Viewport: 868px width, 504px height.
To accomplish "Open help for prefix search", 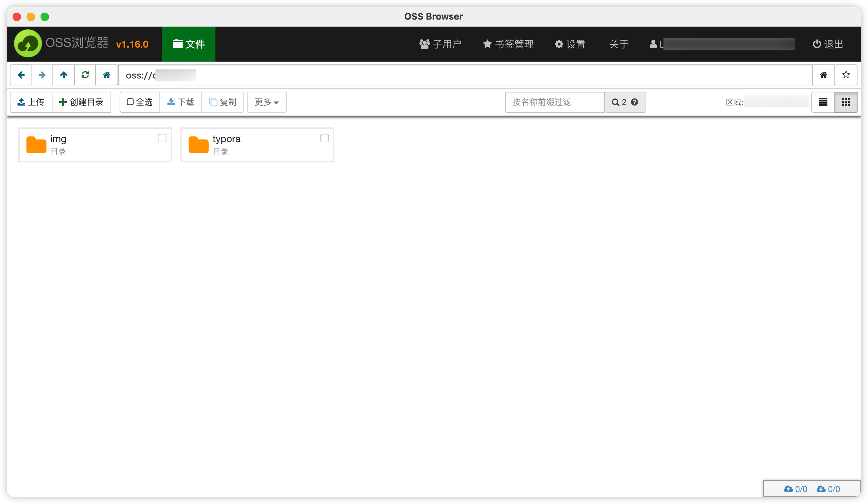I will tap(635, 102).
